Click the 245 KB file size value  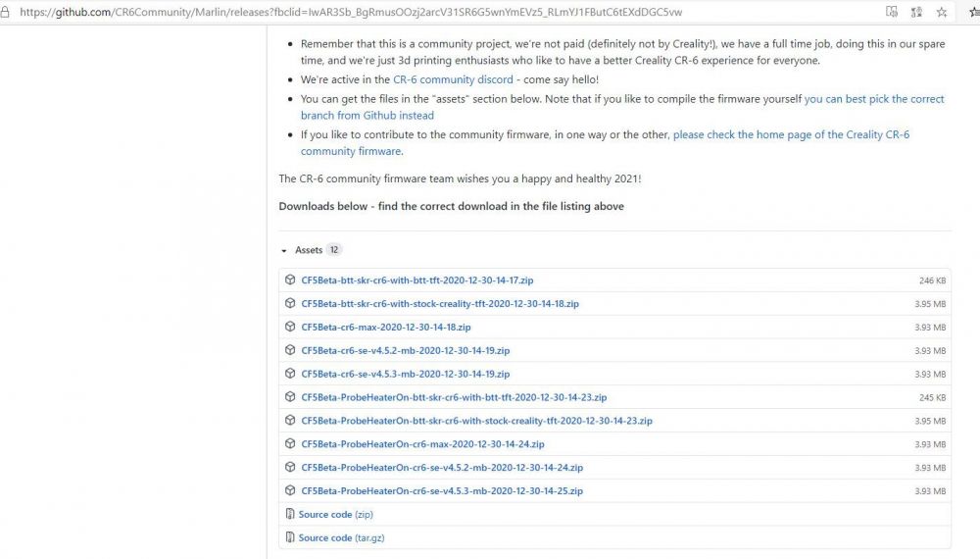(932, 398)
